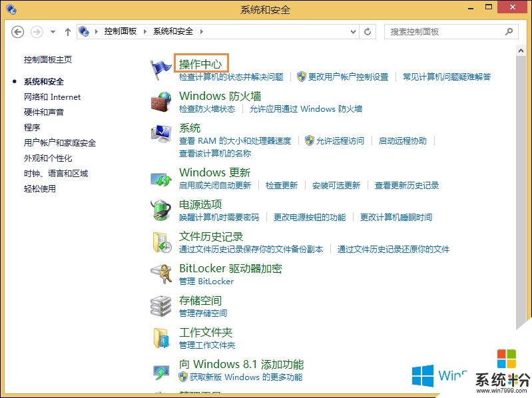
Task: Click 检查计算机的状态并解决问题 link
Action: [x=232, y=77]
